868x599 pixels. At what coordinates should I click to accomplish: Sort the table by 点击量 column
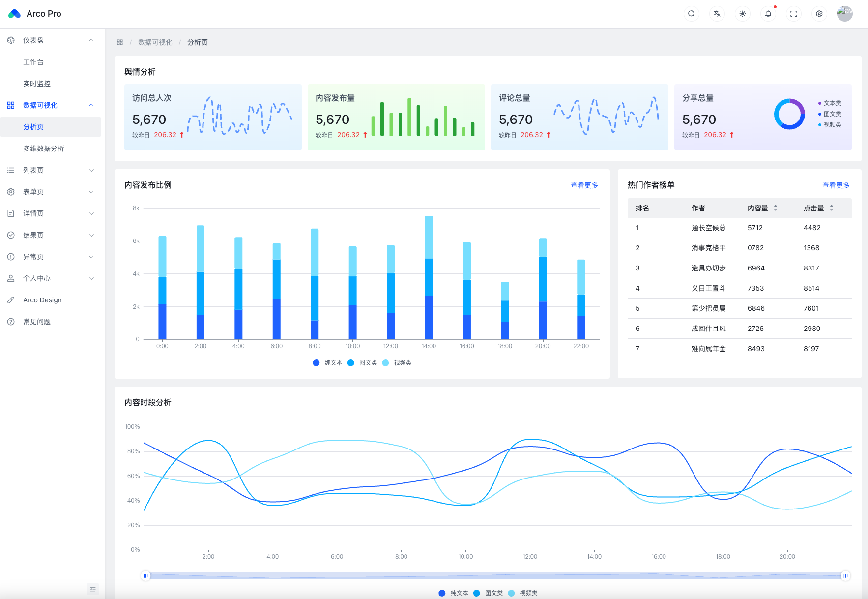click(x=832, y=208)
